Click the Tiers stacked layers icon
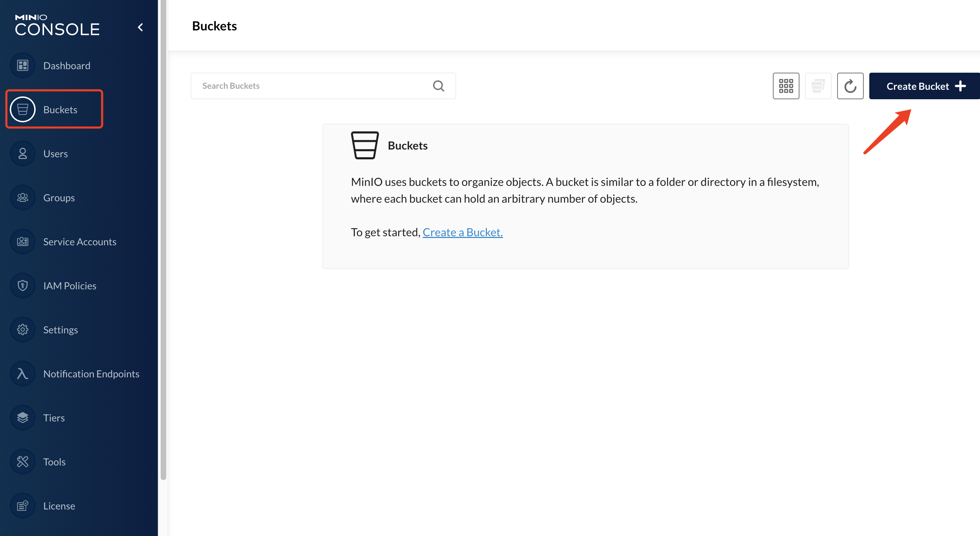Screen dimensions: 980x536 pos(22,418)
